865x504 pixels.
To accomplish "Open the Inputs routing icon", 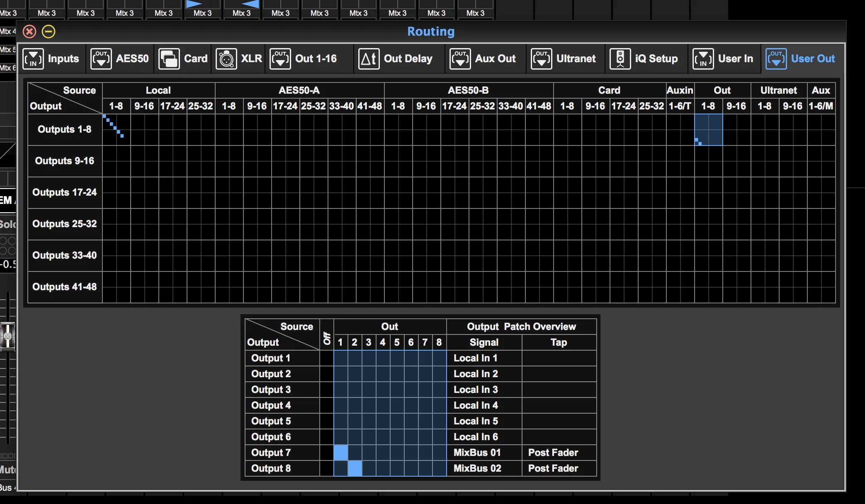I will 33,59.
